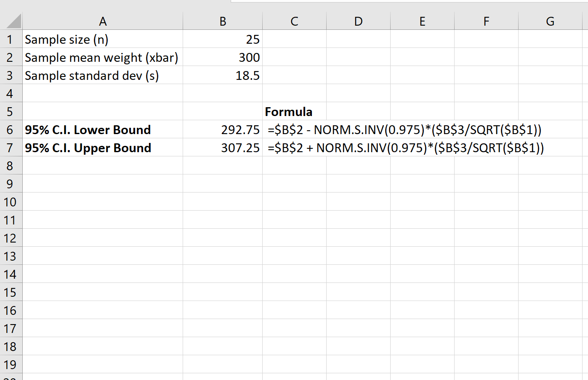Select row 3 header
Viewport: 588px width, 380px height.
tap(11, 75)
